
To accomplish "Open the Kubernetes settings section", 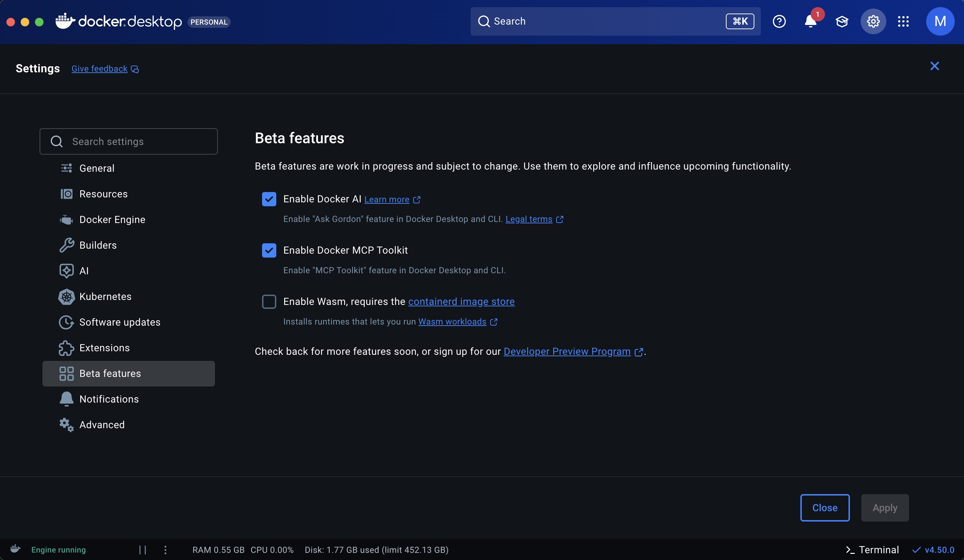I will [x=105, y=297].
